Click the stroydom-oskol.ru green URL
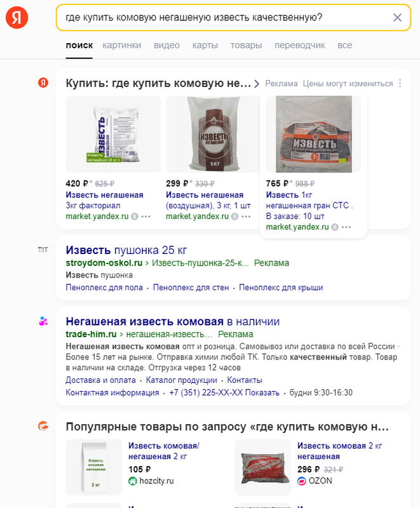Screen dimensions: 420x508 click(104, 263)
